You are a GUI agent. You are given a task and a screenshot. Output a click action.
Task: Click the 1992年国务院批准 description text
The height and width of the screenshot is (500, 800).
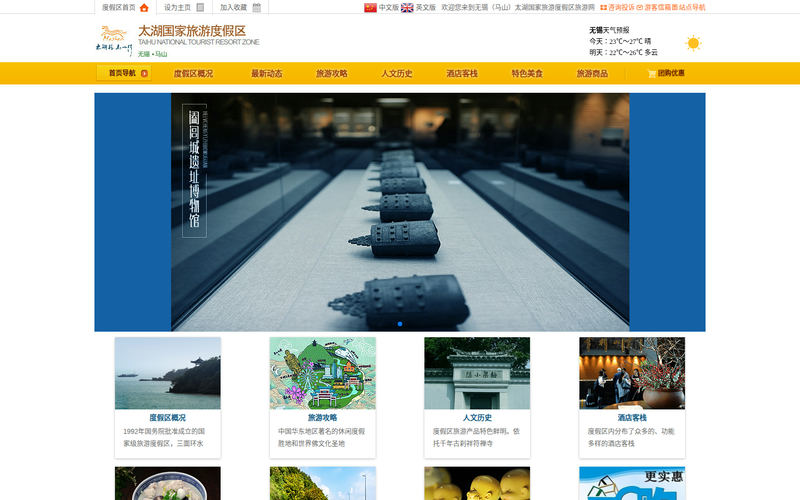164,437
